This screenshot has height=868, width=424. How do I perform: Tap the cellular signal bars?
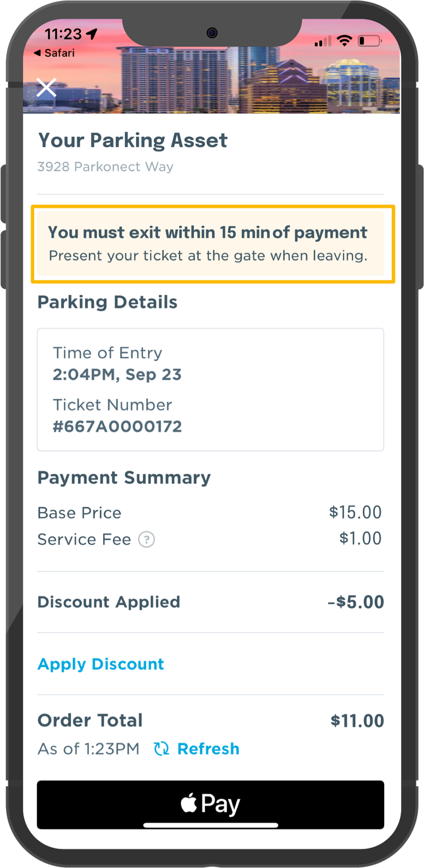click(323, 41)
